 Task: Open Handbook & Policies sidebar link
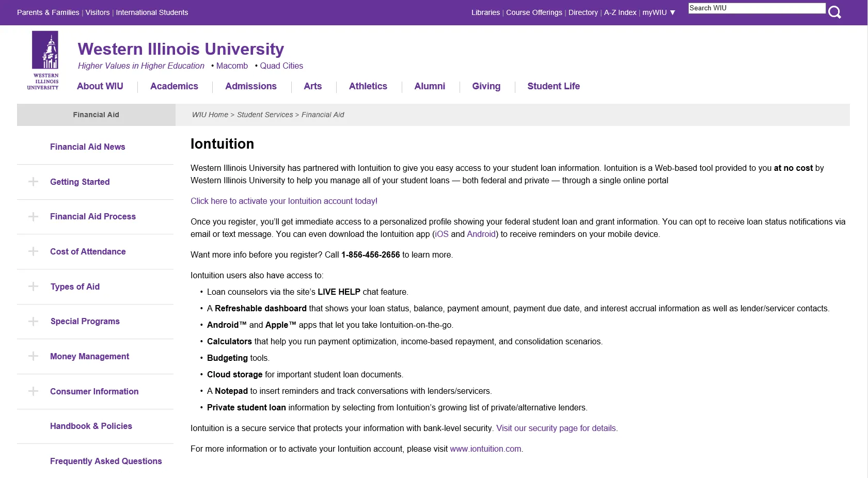pos(91,426)
